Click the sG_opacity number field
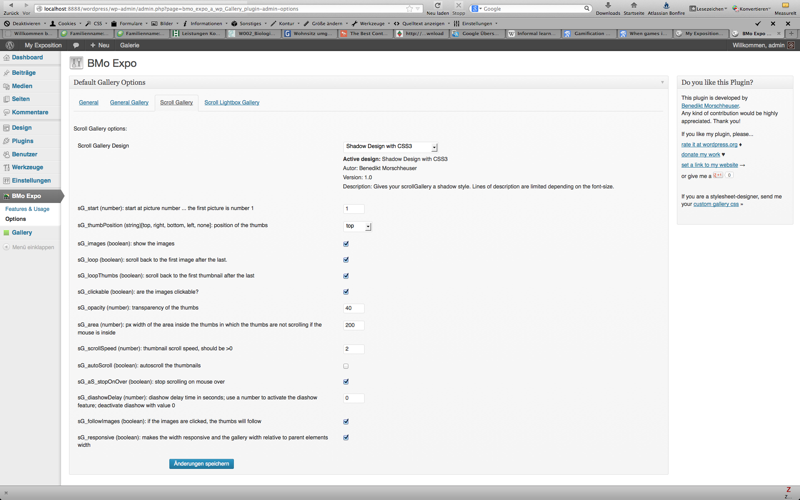 coord(354,308)
